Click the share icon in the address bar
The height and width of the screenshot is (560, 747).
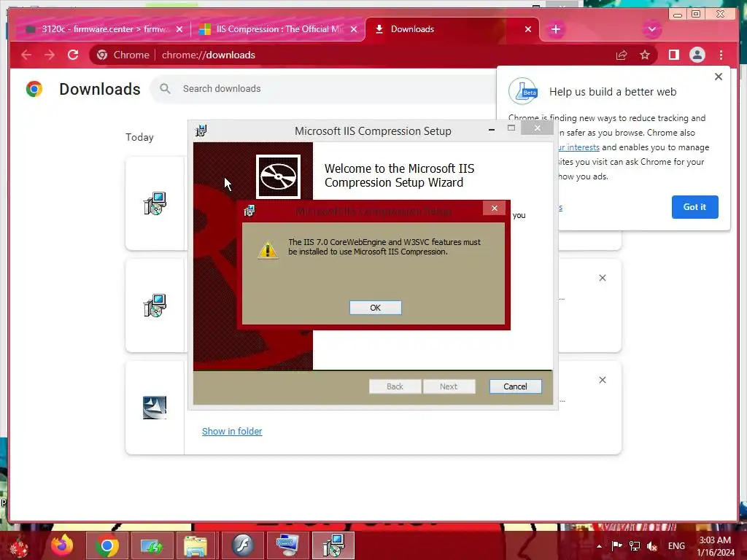coord(622,55)
